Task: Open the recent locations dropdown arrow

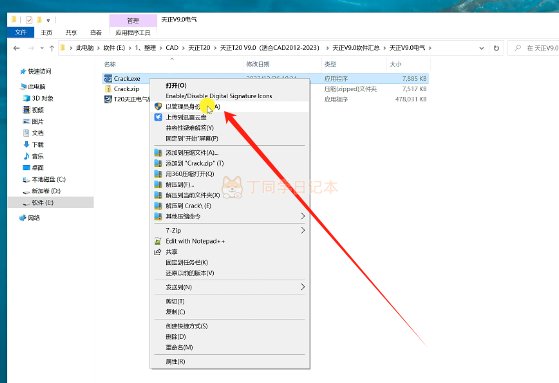Action: [42, 48]
